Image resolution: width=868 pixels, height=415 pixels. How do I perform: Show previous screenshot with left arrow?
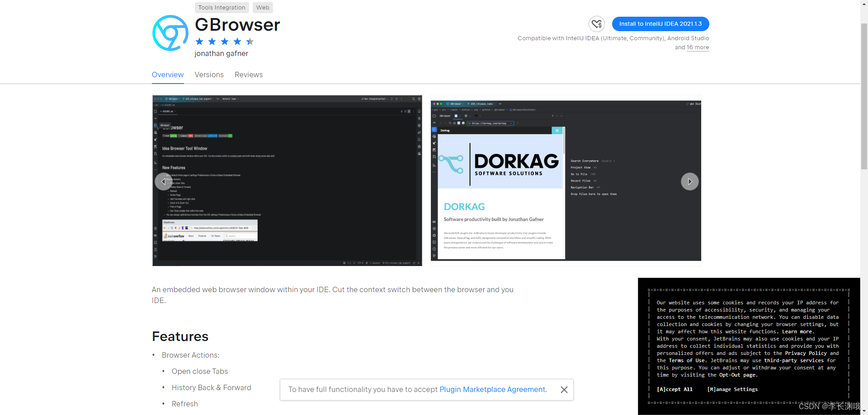pos(163,182)
